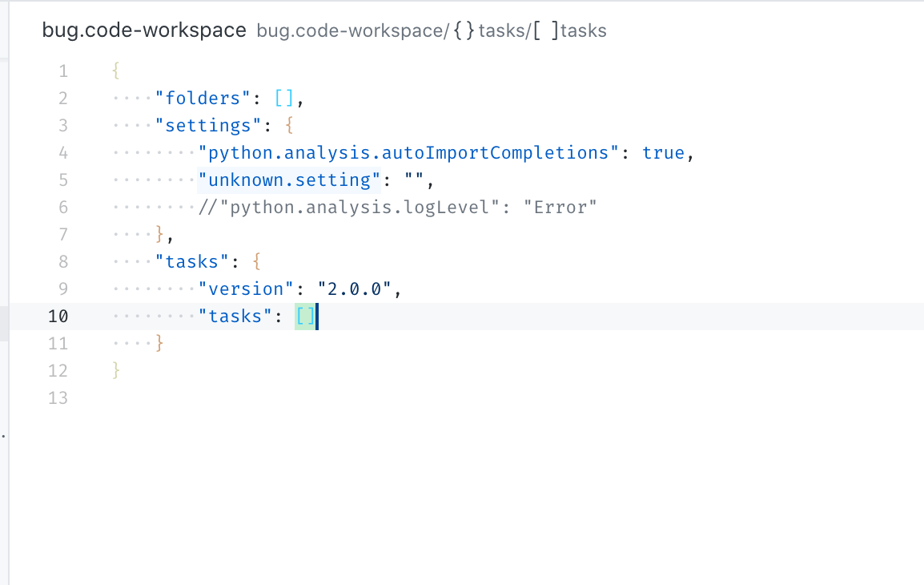
Task: Click the boolean value 'true' on line 4
Action: coord(664,152)
